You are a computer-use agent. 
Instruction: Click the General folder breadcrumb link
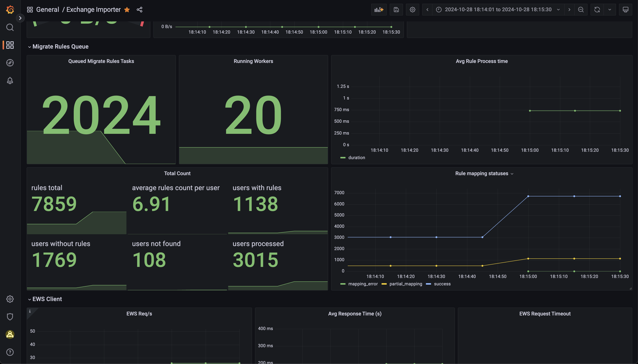pyautogui.click(x=47, y=9)
